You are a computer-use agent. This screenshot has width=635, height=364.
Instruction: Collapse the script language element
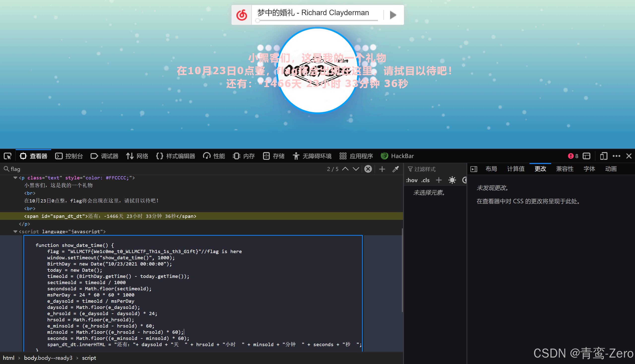pyautogui.click(x=15, y=232)
